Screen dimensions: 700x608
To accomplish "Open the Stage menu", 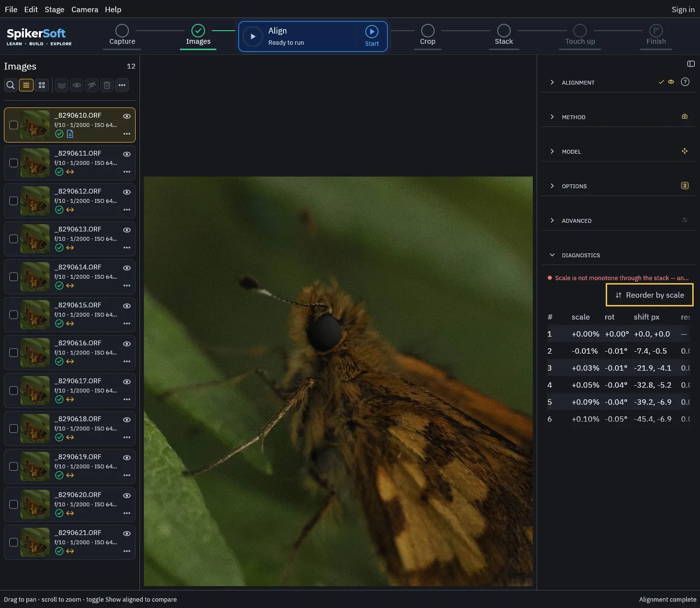I will [54, 9].
